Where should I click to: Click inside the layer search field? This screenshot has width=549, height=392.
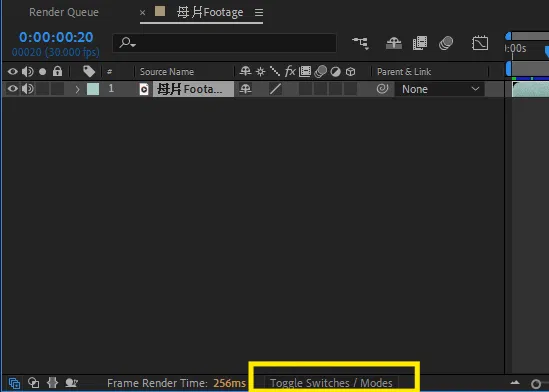(225, 43)
